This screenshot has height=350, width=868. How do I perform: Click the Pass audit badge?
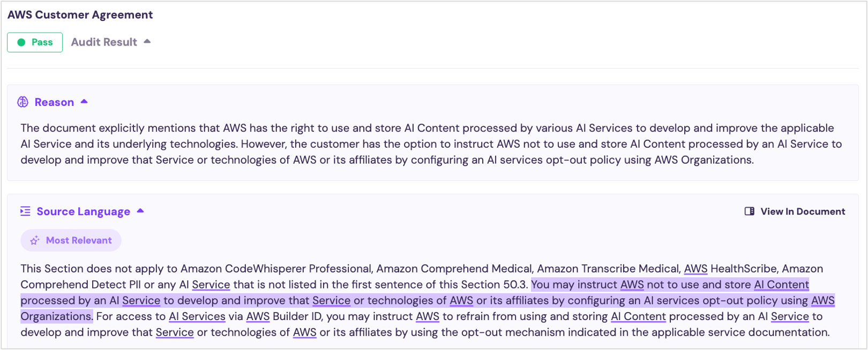click(35, 42)
